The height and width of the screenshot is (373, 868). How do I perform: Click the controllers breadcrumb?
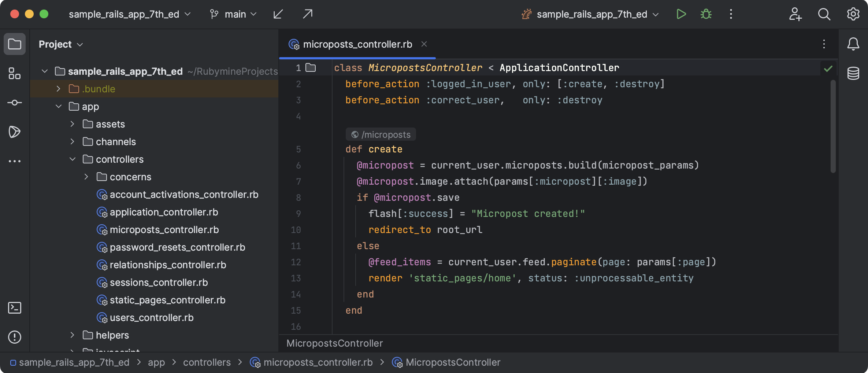pyautogui.click(x=207, y=362)
